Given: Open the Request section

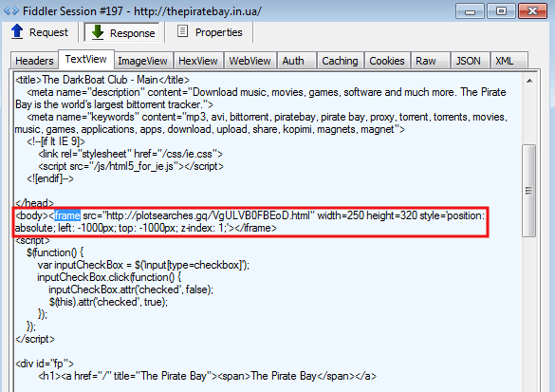Looking at the screenshot, I should tap(39, 32).
